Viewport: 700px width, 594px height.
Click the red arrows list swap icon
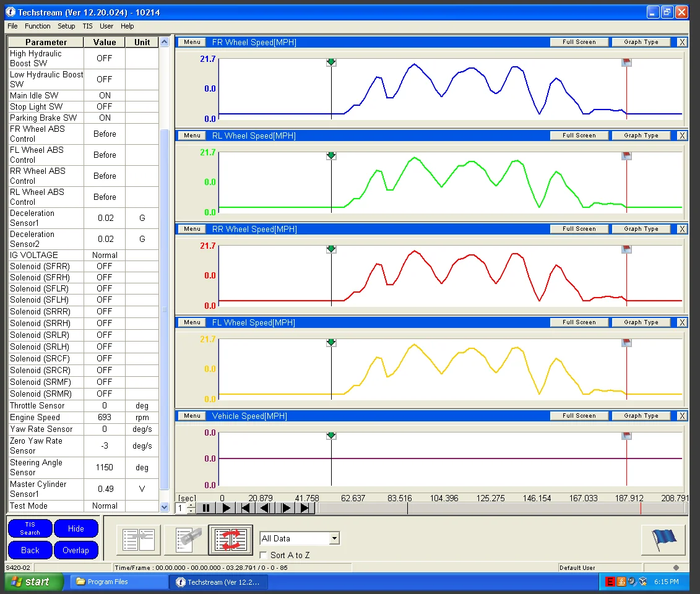[x=230, y=540]
